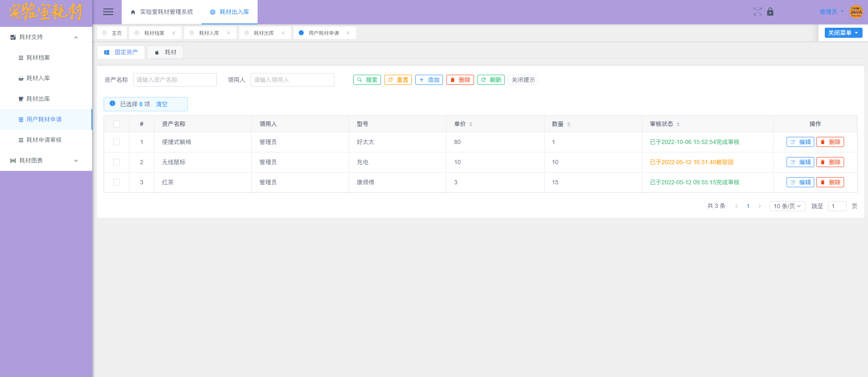Open 耗材出库 in the sidebar

[46, 99]
